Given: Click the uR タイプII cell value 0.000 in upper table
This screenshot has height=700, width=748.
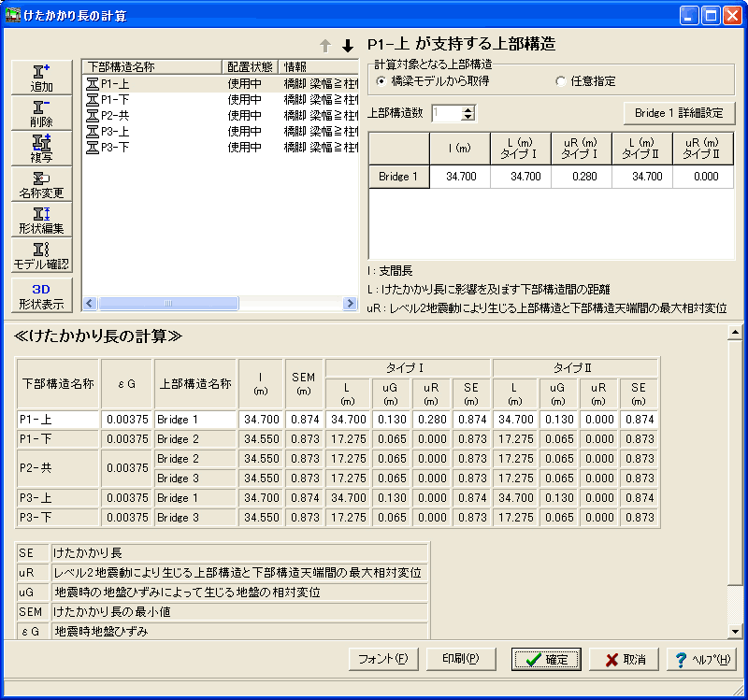Looking at the screenshot, I should (703, 177).
